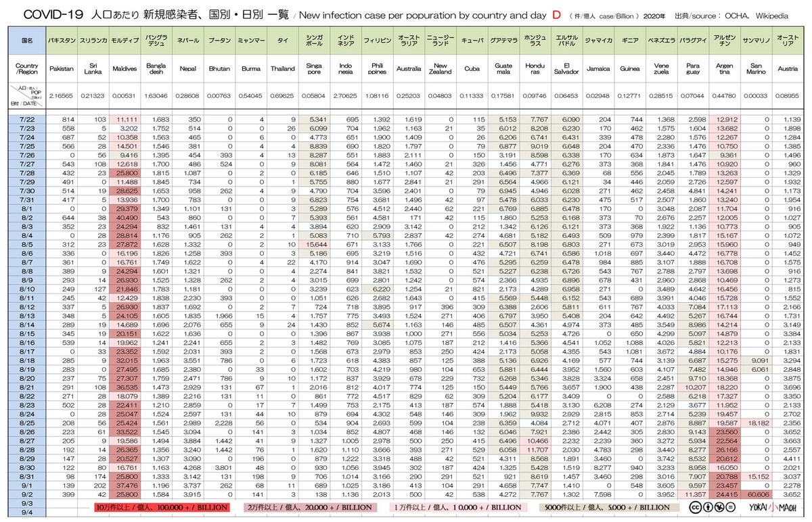Select the English Bhutan column header
This screenshot has height=522, width=812.
219,68
